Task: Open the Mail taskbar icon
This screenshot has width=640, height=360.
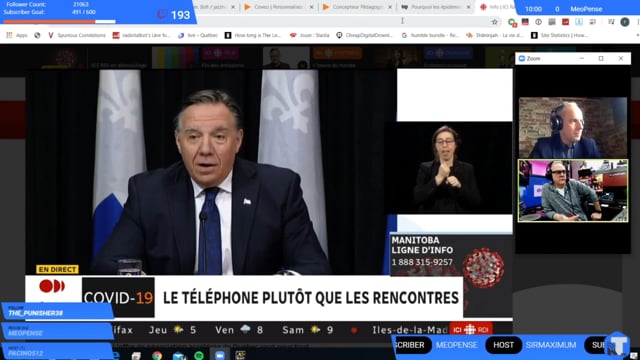Action: [x=178, y=356]
